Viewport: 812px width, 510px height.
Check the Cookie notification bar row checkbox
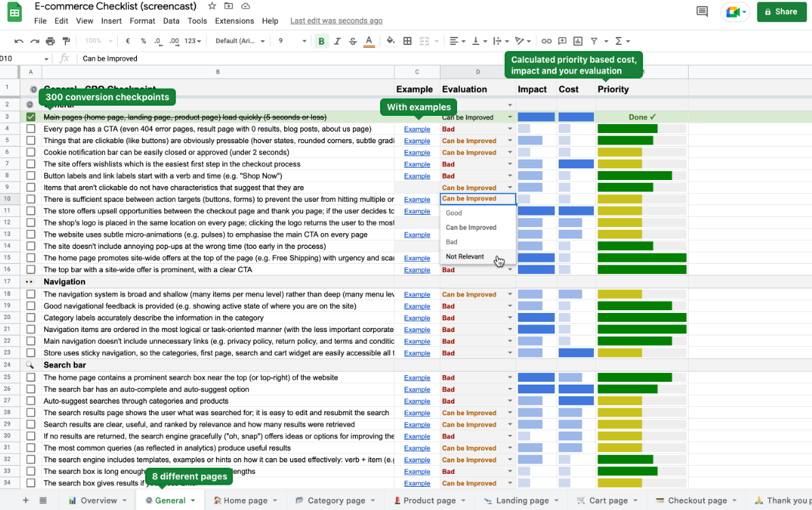point(31,152)
